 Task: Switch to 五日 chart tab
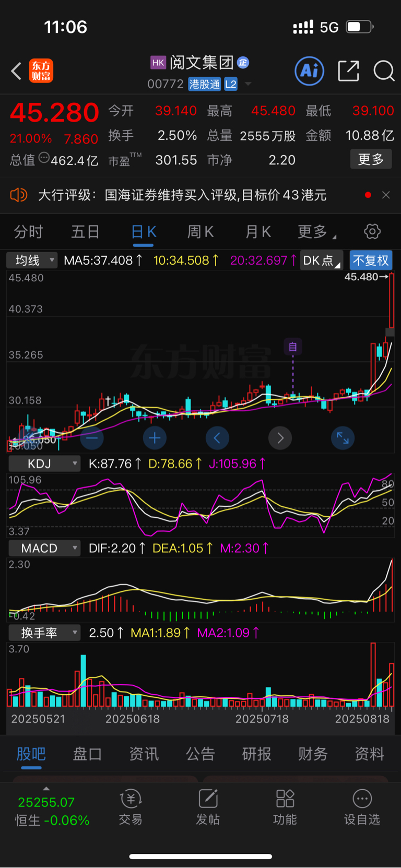coord(85,232)
